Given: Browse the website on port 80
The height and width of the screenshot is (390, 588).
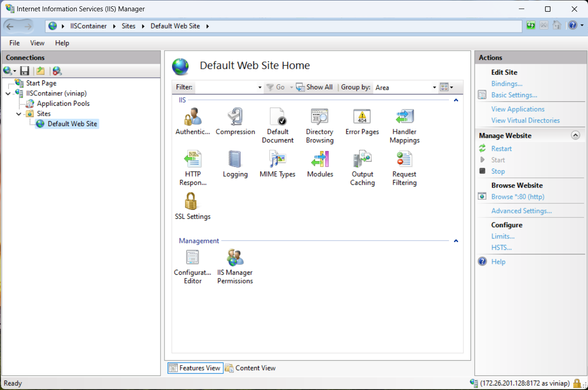Looking at the screenshot, I should (517, 197).
